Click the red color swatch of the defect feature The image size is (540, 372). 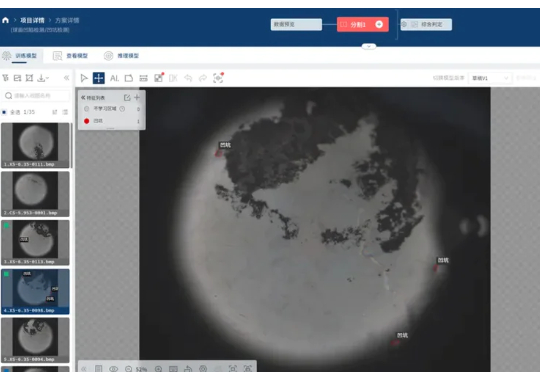(x=86, y=121)
